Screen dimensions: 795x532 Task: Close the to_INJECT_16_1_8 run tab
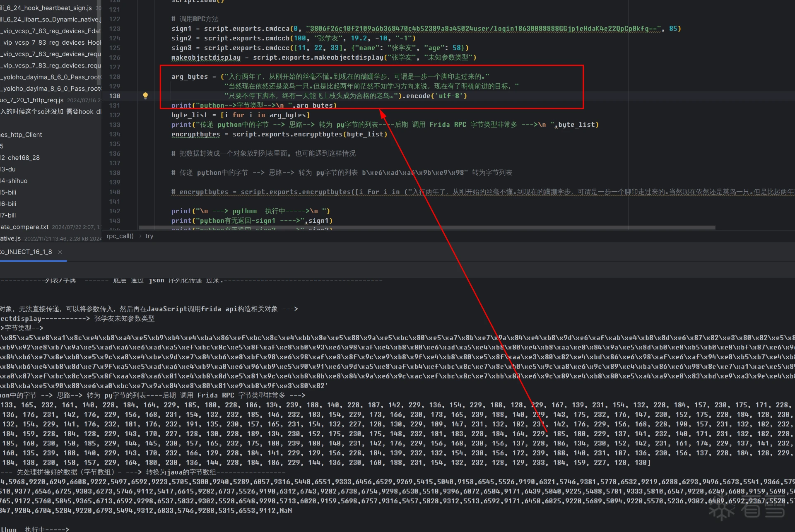[x=60, y=252]
